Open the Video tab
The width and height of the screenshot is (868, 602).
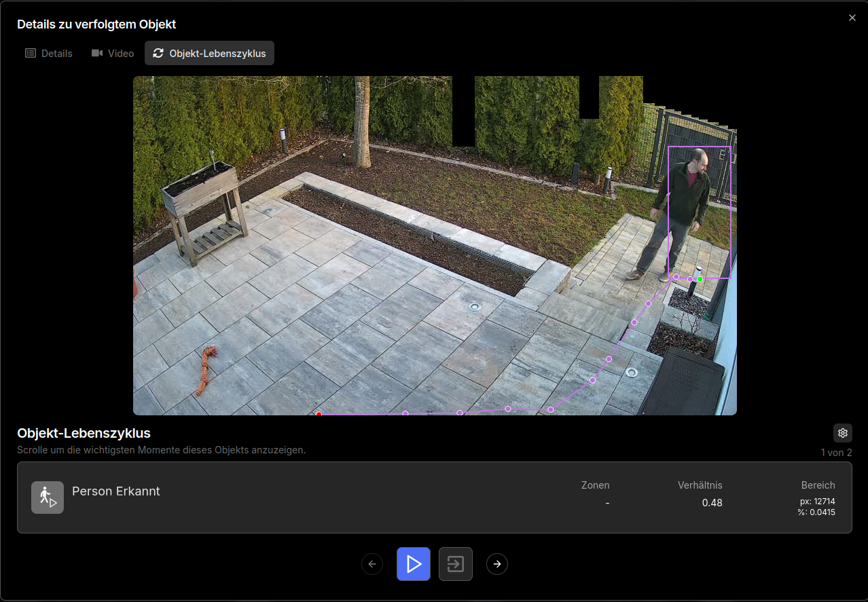tap(113, 53)
